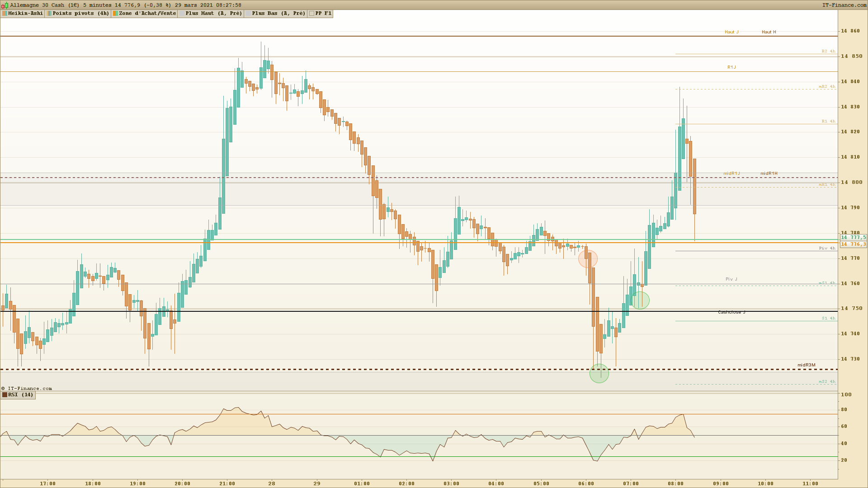868x488 pixels.
Task: Open the RSI (14) indicator label
Action: click(x=21, y=395)
